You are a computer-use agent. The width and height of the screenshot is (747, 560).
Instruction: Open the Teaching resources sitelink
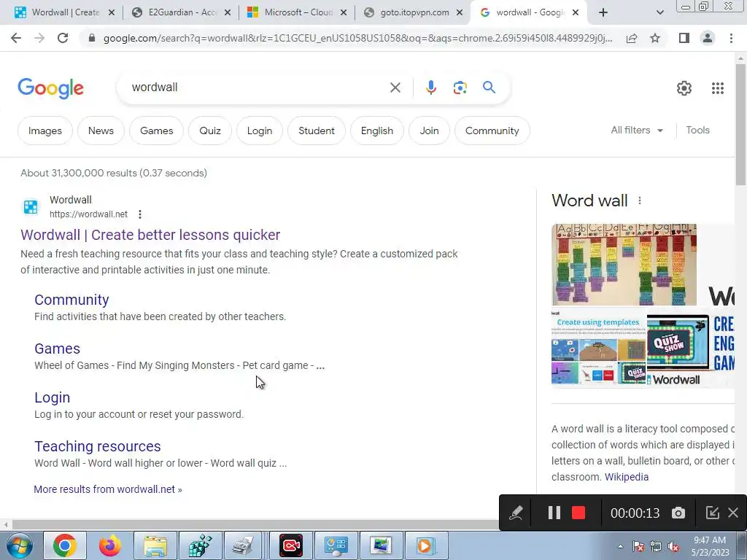tap(98, 447)
